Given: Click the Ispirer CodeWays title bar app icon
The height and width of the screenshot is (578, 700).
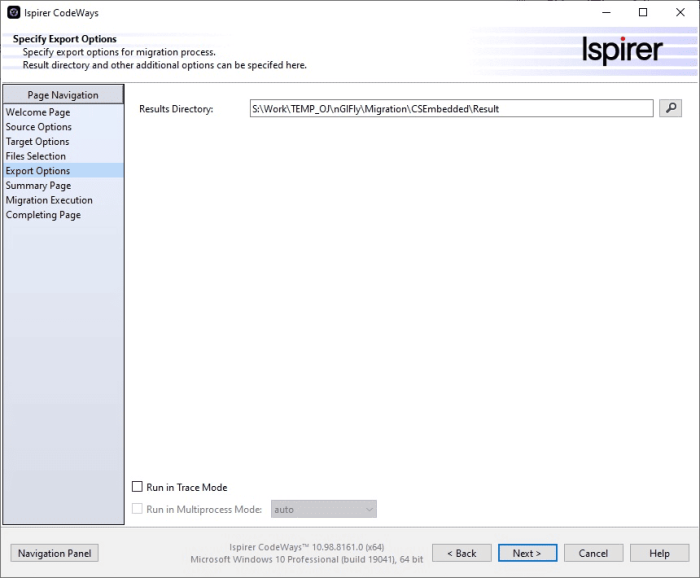Looking at the screenshot, I should 13,13.
